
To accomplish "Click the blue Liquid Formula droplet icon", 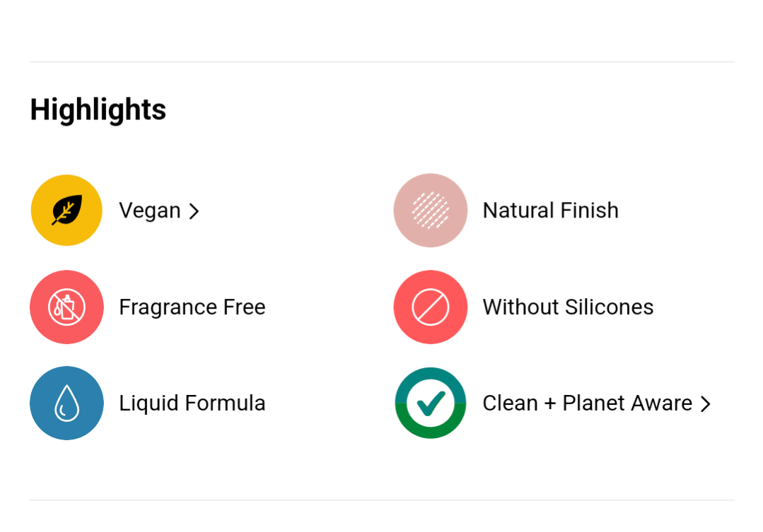I will 66,403.
